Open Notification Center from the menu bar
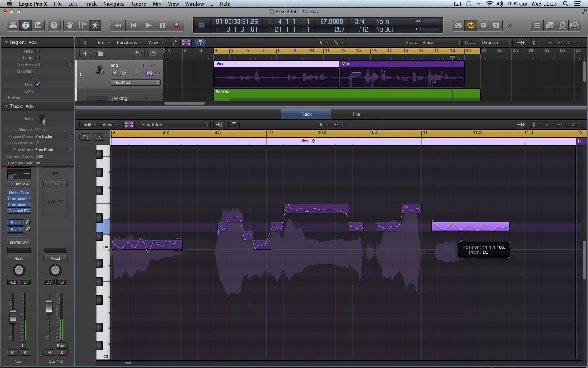 click(x=577, y=4)
